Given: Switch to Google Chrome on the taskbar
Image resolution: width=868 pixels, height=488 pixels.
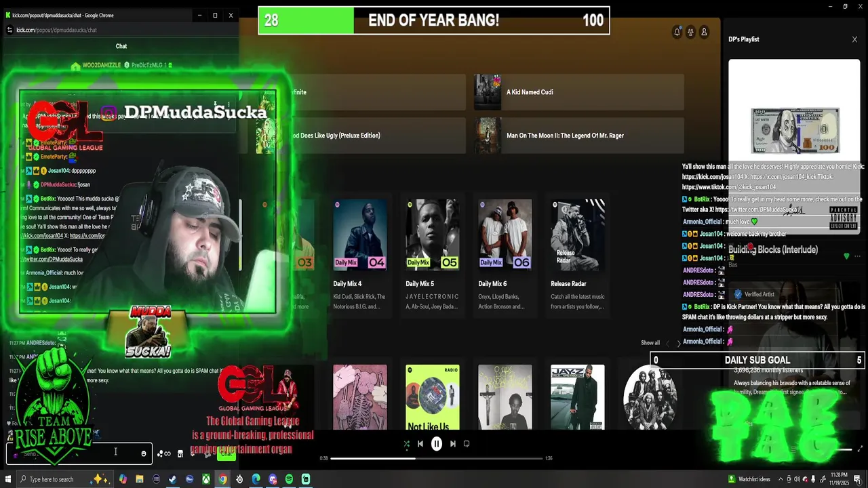Looking at the screenshot, I should (x=222, y=479).
